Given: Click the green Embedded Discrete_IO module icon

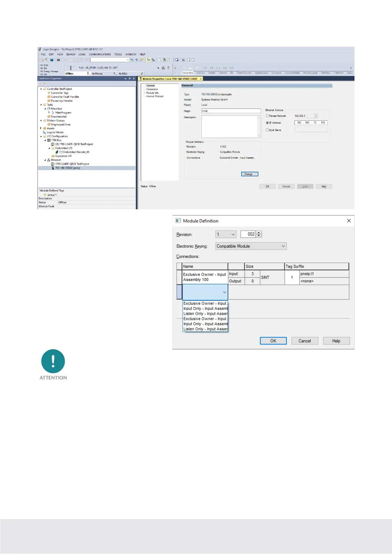Looking at the screenshot, I should 57,152.
